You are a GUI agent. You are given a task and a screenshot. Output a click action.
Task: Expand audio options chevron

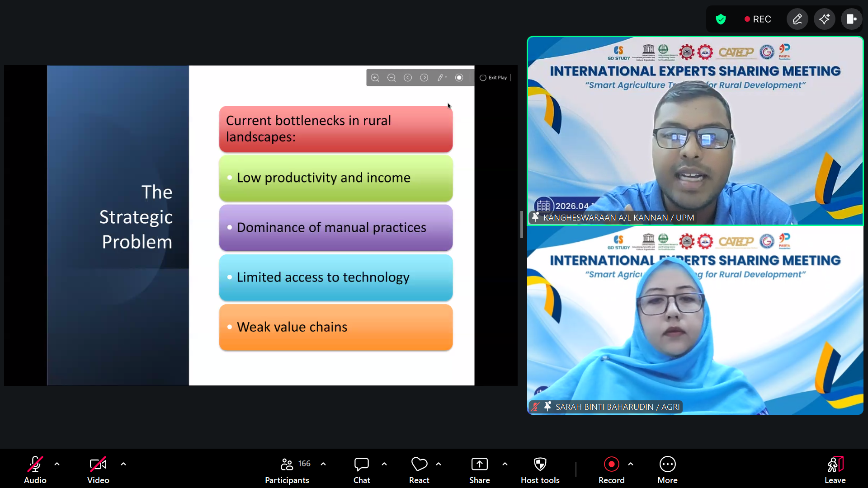[57, 464]
